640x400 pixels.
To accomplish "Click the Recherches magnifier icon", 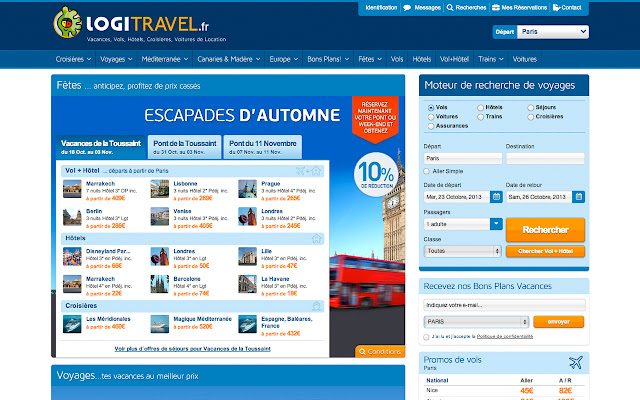I will click(450, 8).
